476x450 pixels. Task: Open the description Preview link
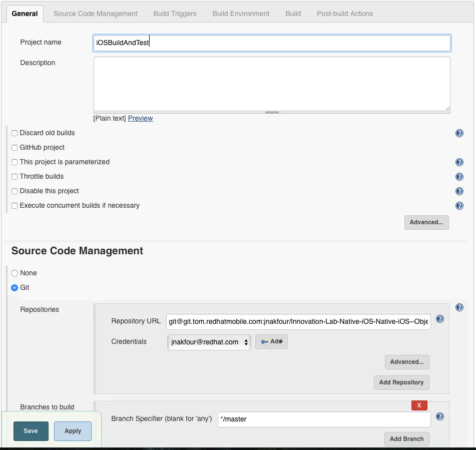point(140,118)
